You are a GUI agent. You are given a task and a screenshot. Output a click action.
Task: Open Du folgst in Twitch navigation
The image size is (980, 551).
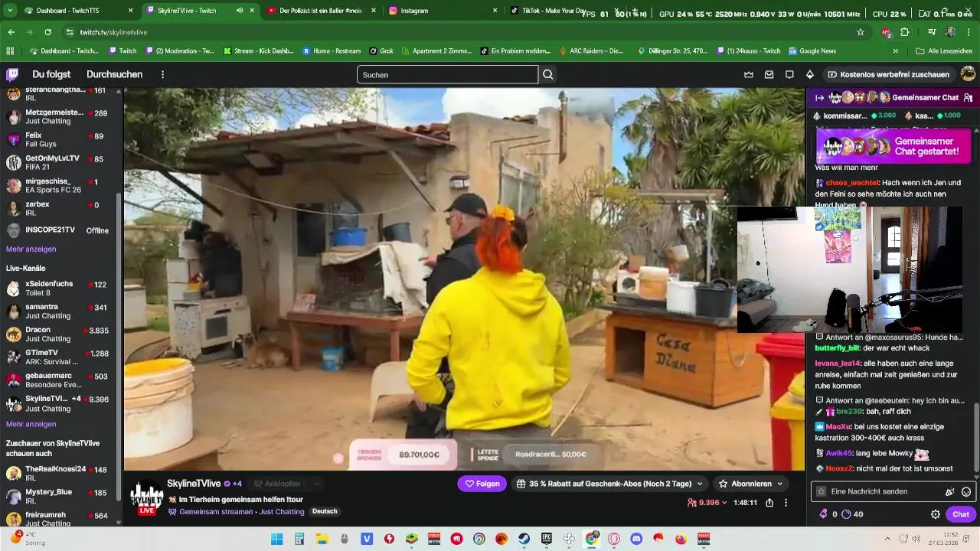[51, 74]
